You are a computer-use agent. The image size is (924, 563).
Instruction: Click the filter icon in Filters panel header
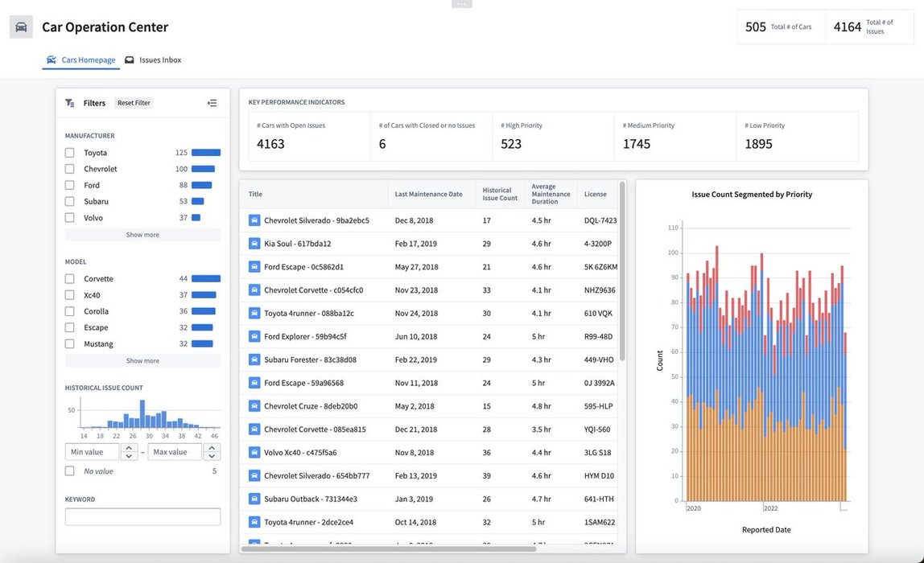pyautogui.click(x=70, y=103)
